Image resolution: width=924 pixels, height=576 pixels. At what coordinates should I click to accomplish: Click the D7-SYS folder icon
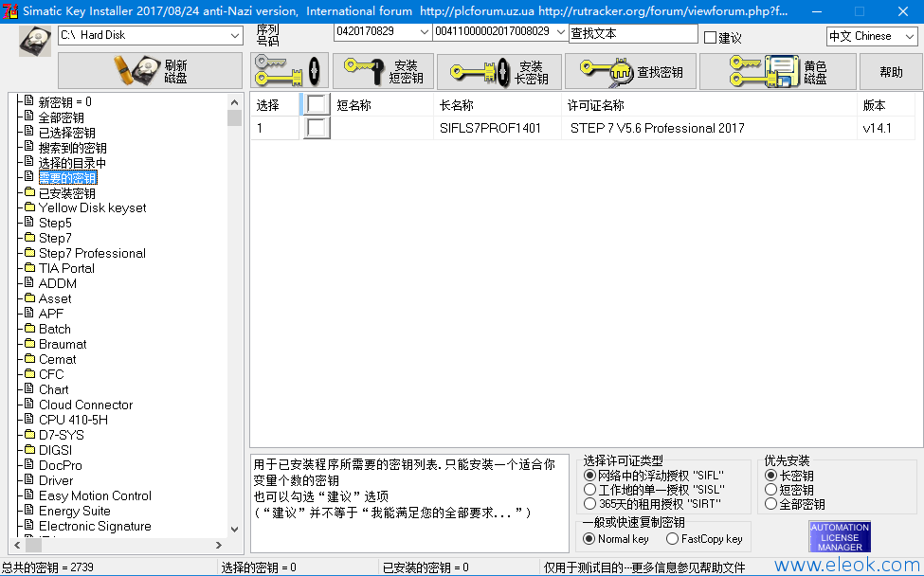click(x=29, y=434)
